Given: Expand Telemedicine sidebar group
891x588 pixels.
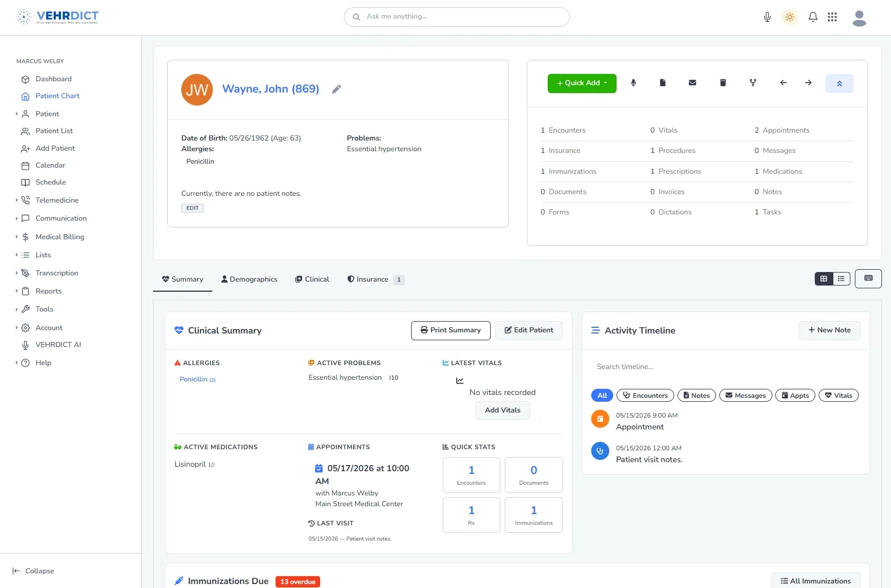Looking at the screenshot, I should coord(57,200).
